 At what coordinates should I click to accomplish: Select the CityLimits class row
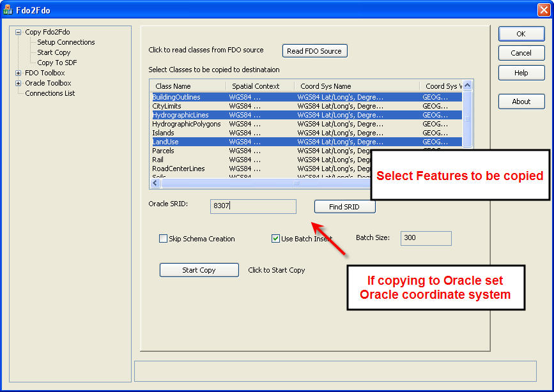307,106
